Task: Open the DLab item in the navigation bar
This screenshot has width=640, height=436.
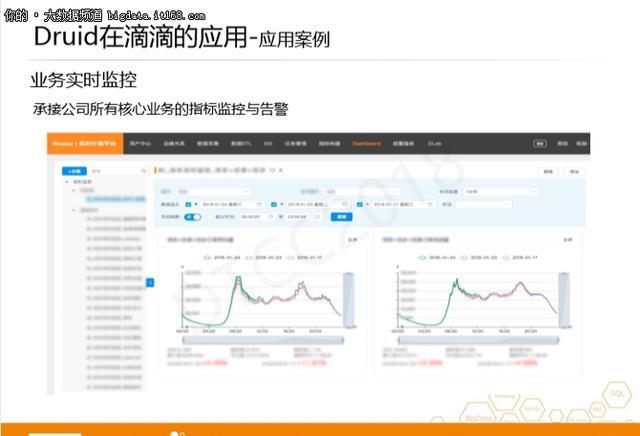Action: (x=434, y=144)
